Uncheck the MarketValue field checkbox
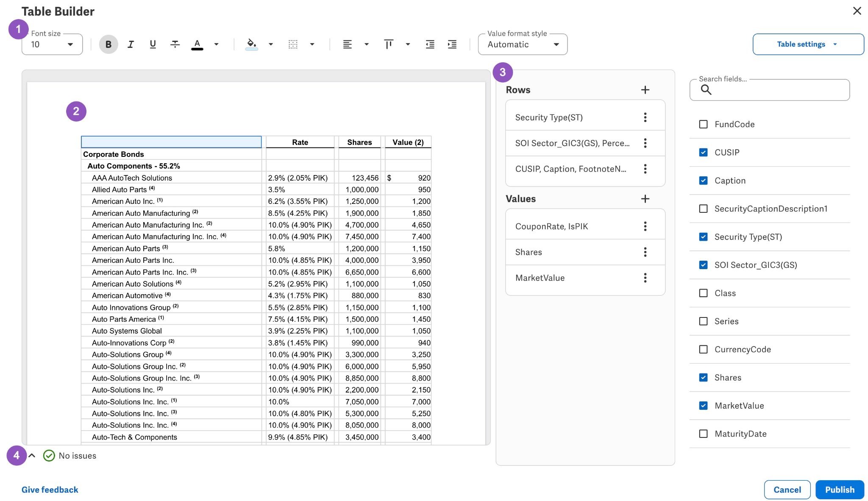The height and width of the screenshot is (501, 868). point(703,406)
